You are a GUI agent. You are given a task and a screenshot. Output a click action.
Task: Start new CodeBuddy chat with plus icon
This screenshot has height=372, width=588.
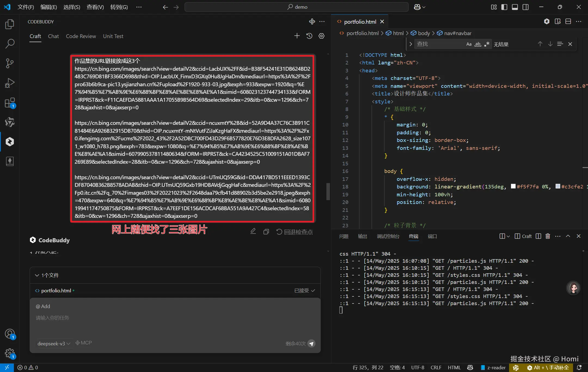click(297, 36)
